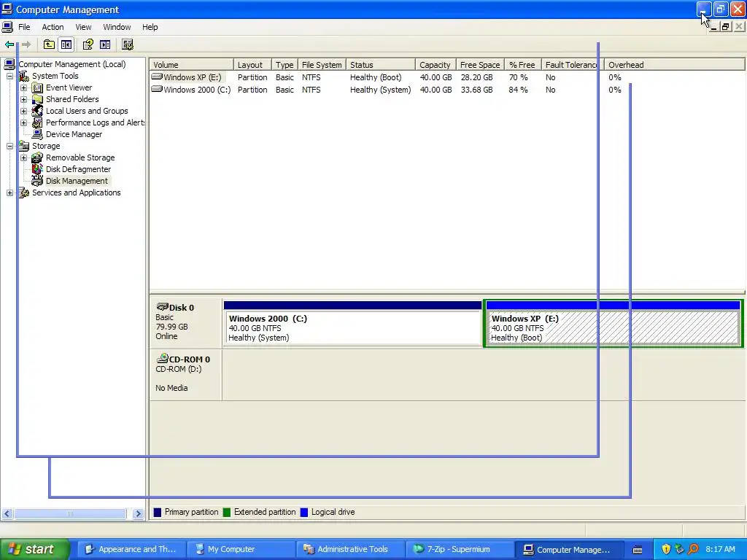The image size is (747, 560).
Task: Collapse the System Tools node
Action: [10, 76]
